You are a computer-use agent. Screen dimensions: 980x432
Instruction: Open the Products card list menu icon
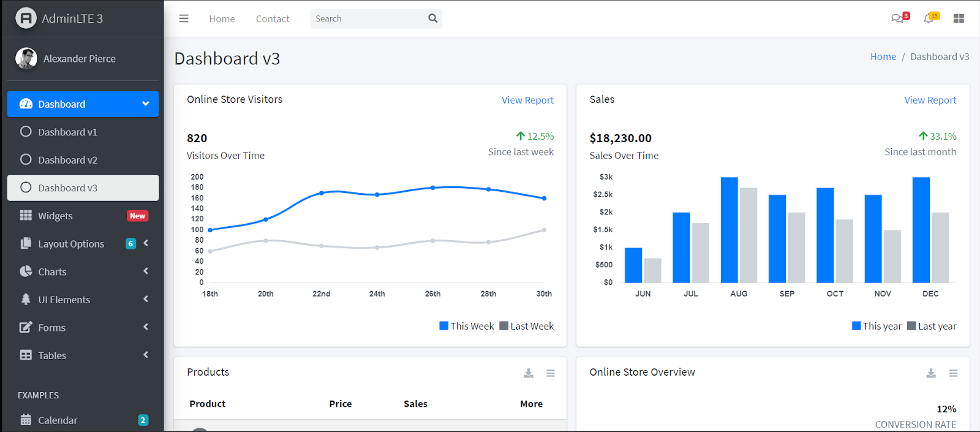[x=551, y=373]
